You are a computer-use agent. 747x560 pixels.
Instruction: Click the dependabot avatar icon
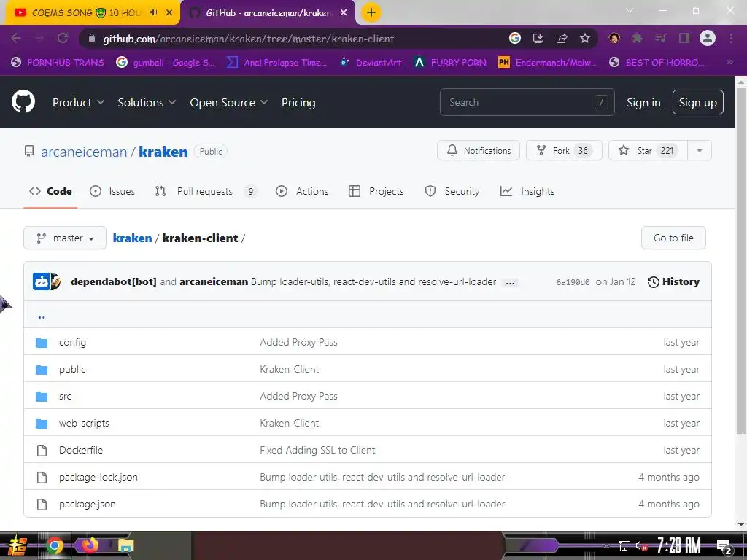41,281
